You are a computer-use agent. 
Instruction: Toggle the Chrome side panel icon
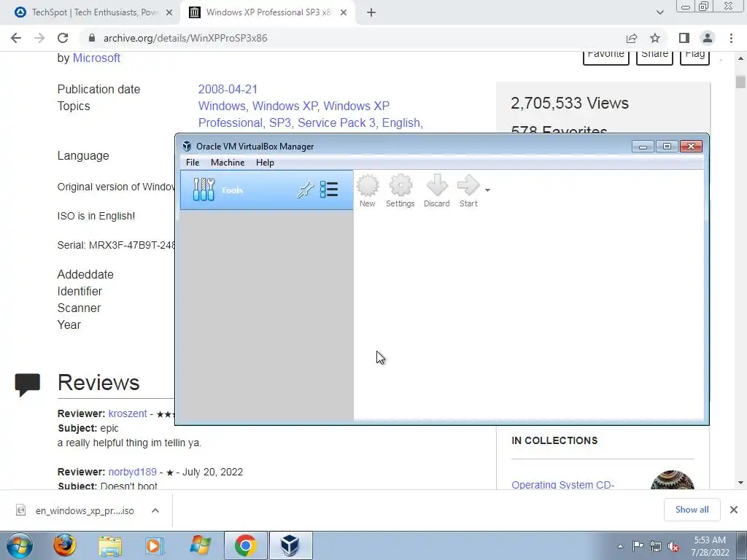(x=684, y=38)
